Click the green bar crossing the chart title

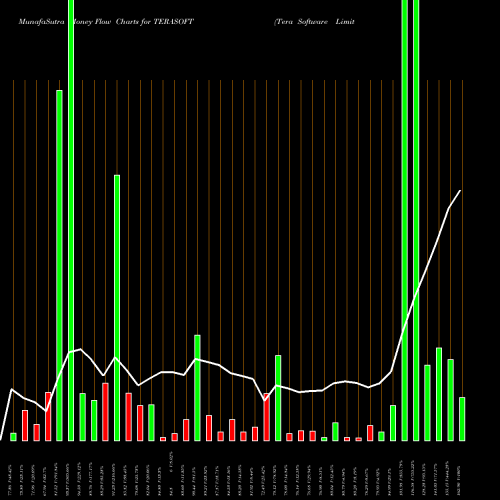71,220
